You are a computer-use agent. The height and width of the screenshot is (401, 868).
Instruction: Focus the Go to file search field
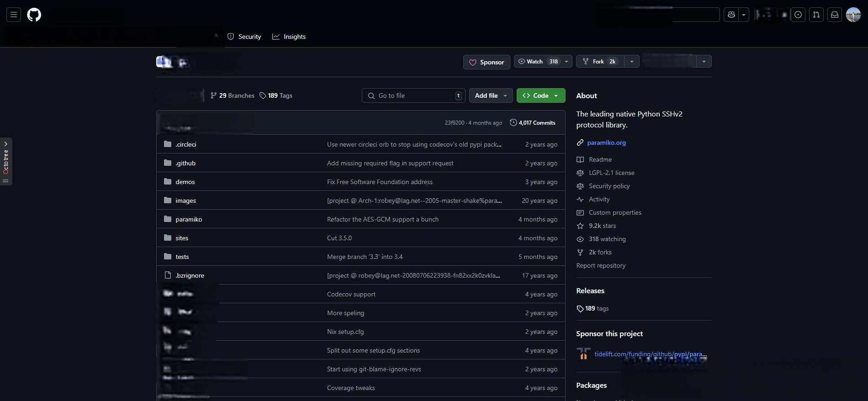click(x=413, y=95)
